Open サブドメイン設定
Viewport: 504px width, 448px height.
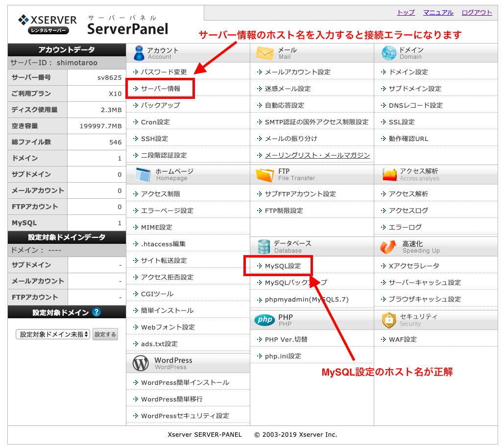click(x=415, y=89)
